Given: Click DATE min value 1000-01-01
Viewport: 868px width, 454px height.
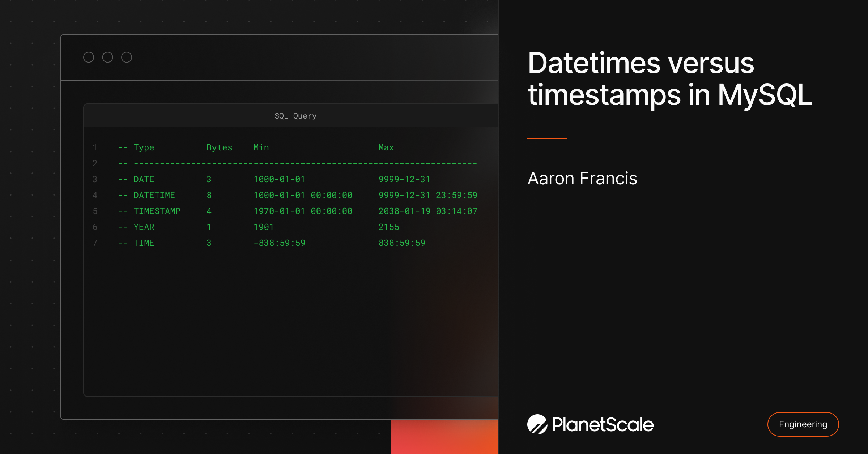Looking at the screenshot, I should click(x=279, y=179).
